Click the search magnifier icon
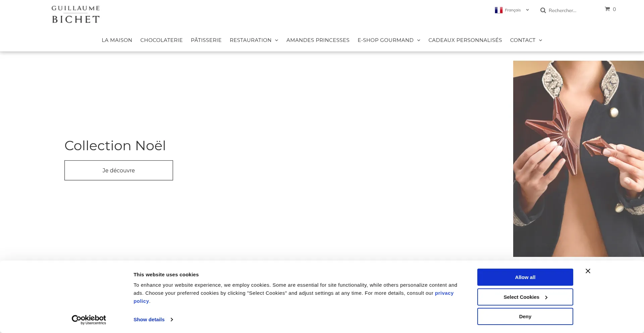This screenshot has width=644, height=333. 543,10
